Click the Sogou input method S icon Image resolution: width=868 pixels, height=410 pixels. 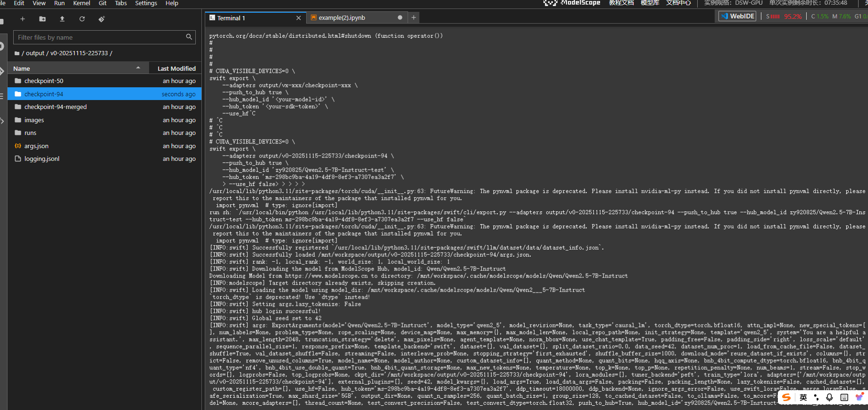[786, 397]
